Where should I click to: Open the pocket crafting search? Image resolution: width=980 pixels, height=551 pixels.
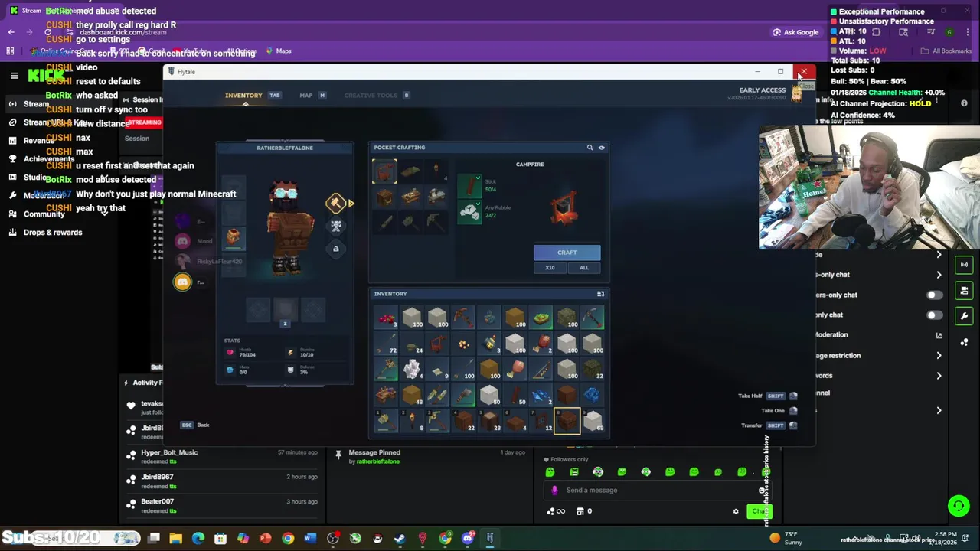pos(590,148)
